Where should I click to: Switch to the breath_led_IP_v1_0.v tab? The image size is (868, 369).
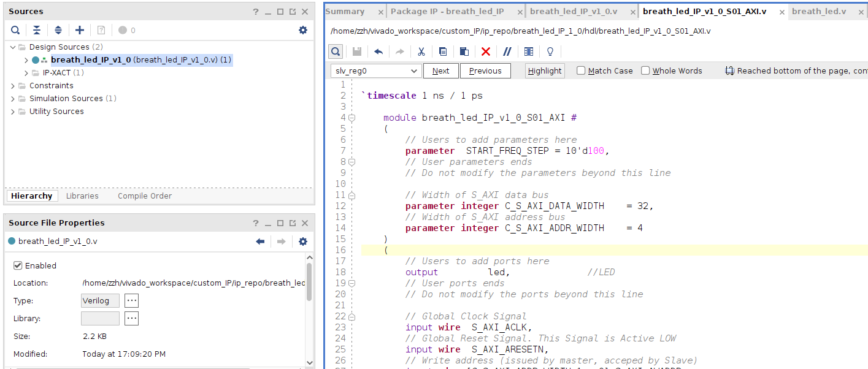[574, 12]
